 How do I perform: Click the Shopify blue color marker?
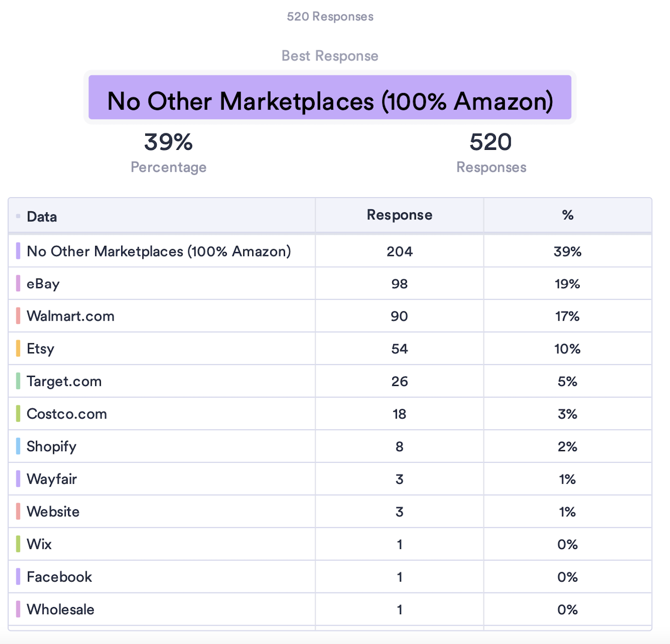coord(18,446)
